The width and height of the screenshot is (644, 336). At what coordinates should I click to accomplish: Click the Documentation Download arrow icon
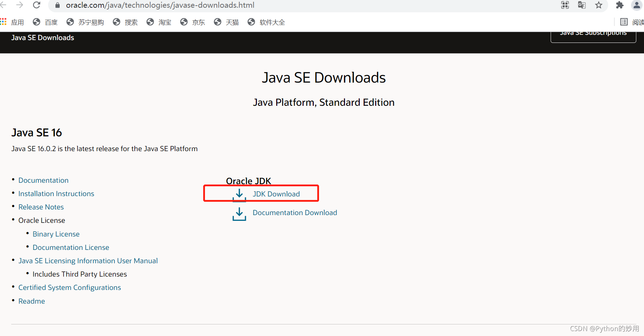(x=239, y=214)
